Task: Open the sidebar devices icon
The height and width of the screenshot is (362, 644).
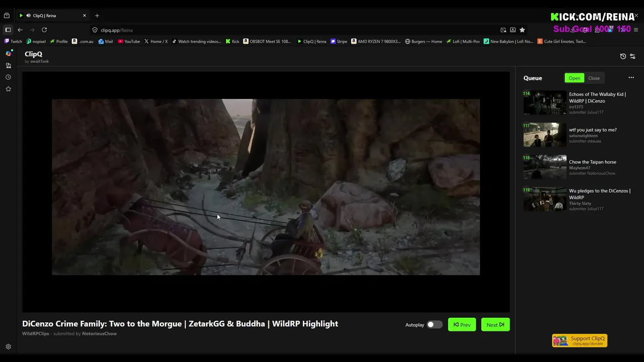Action: [x=8, y=65]
